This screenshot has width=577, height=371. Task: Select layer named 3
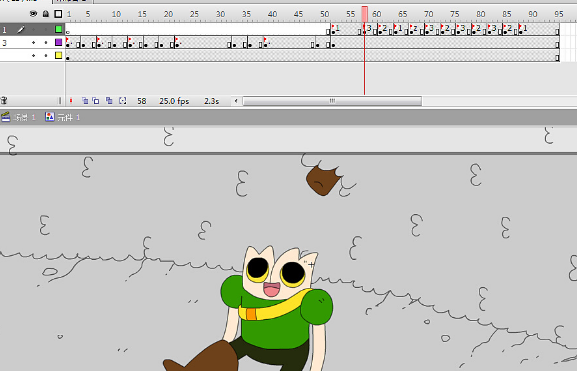(5, 43)
